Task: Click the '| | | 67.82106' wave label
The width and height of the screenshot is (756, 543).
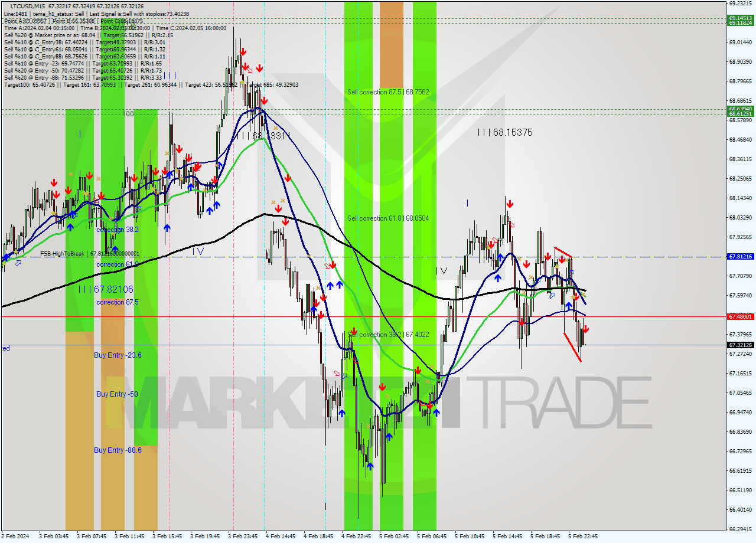Action: 106,289
